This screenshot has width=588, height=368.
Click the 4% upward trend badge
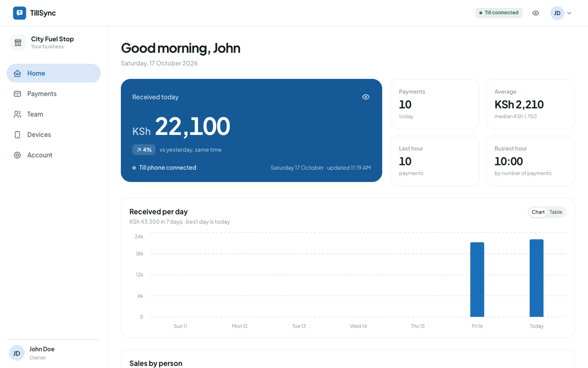click(144, 150)
